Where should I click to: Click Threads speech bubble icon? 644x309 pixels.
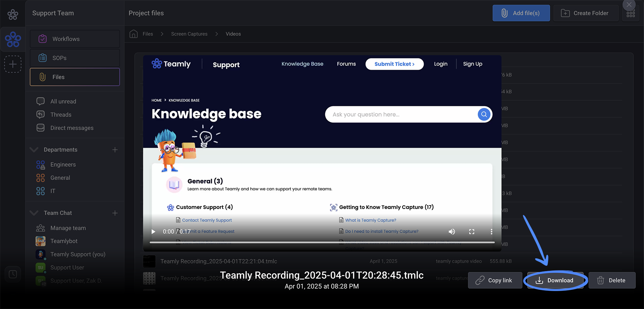pyautogui.click(x=41, y=115)
